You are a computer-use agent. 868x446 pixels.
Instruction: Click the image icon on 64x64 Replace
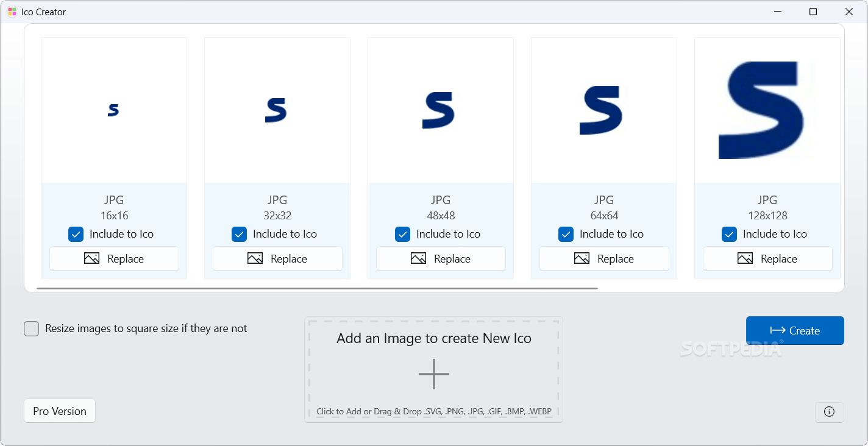coord(582,259)
